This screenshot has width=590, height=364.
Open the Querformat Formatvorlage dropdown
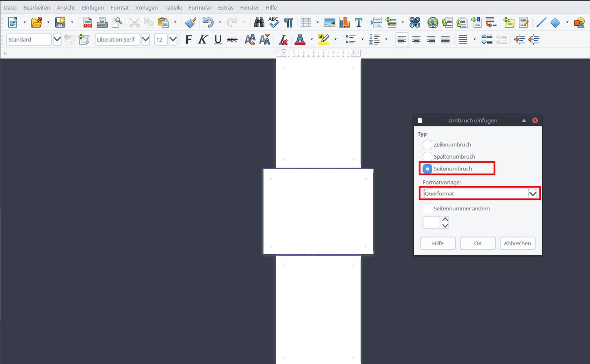pyautogui.click(x=533, y=194)
